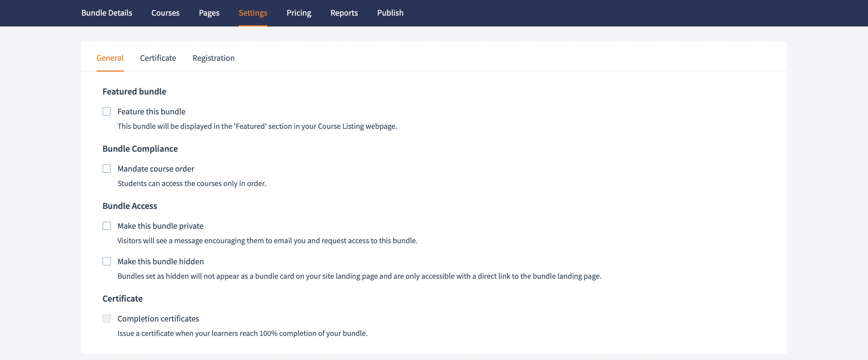This screenshot has height=360, width=868.
Task: Click the Feature this bundle label
Action: click(151, 112)
